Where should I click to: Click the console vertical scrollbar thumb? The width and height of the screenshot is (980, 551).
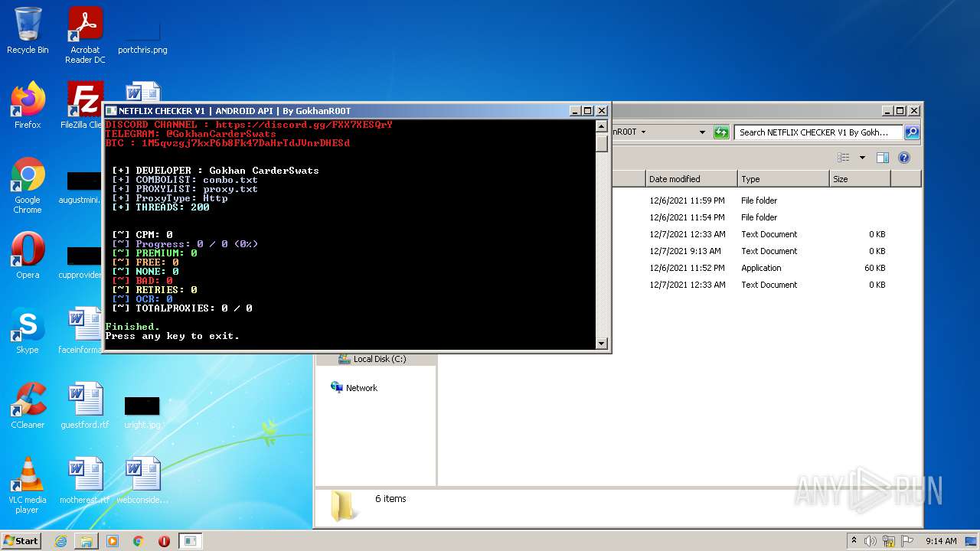tap(602, 142)
